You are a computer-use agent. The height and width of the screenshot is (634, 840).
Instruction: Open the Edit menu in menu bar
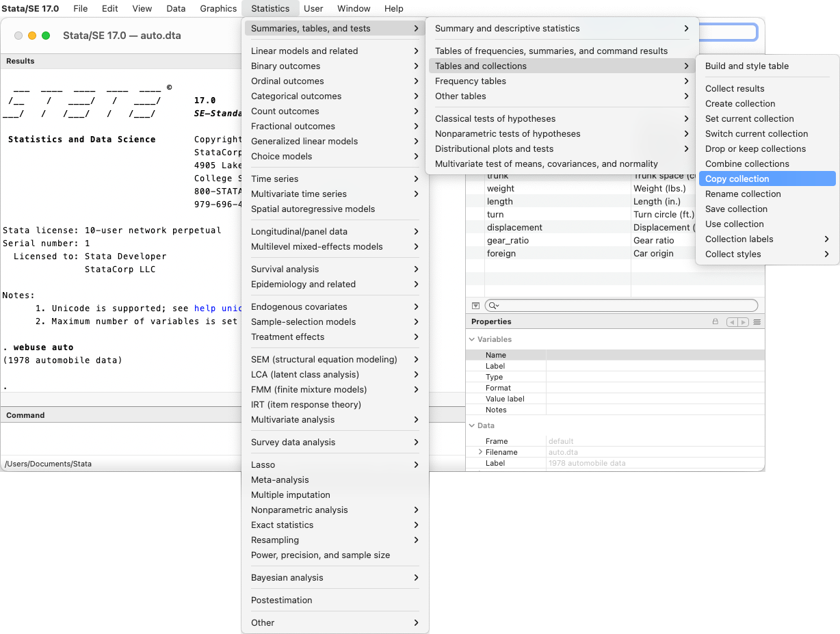(109, 8)
